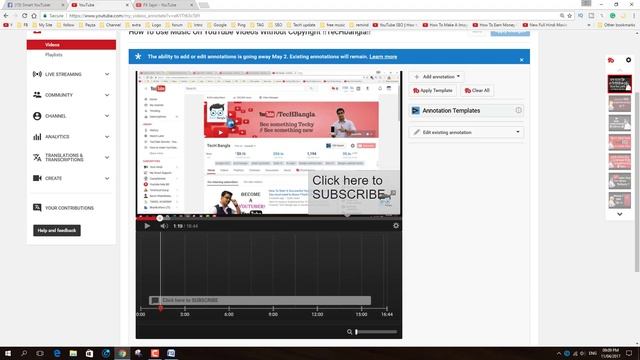640x360 pixels.
Task: Open the Annotation Templates panel header
Action: (x=467, y=111)
